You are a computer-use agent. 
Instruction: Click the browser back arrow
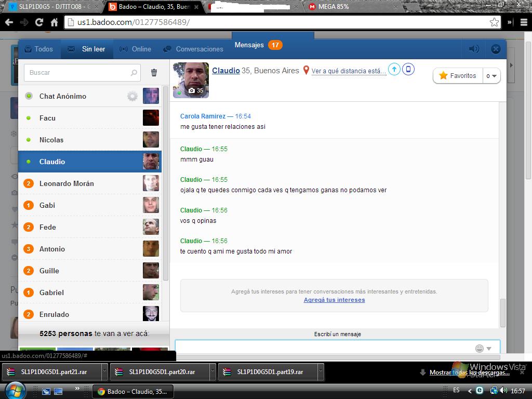coord(9,22)
